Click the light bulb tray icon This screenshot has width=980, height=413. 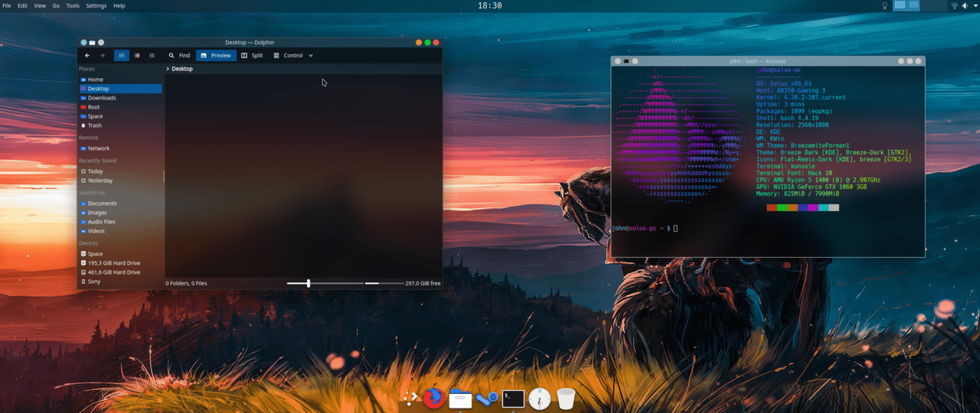(885, 5)
